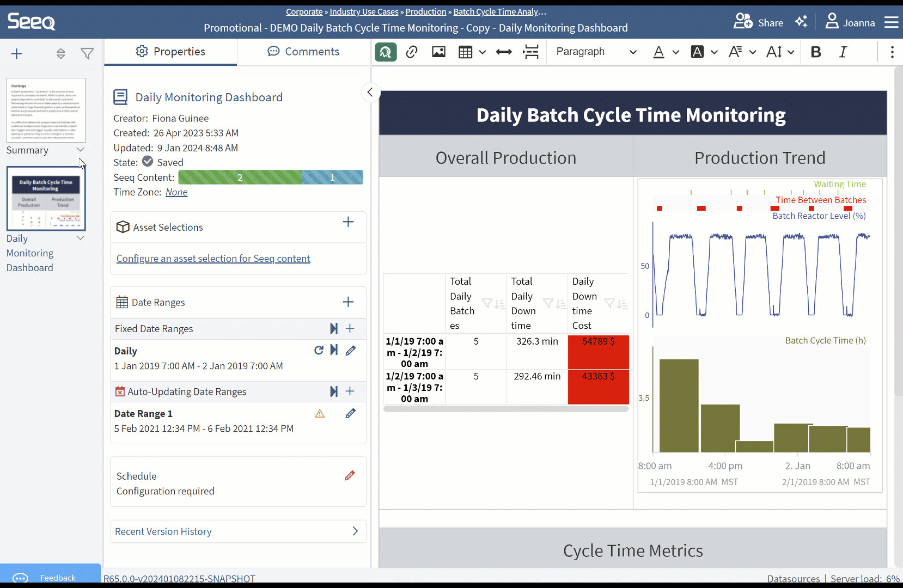This screenshot has height=588, width=903.
Task: Click the Seeq logo
Action: pos(31,22)
